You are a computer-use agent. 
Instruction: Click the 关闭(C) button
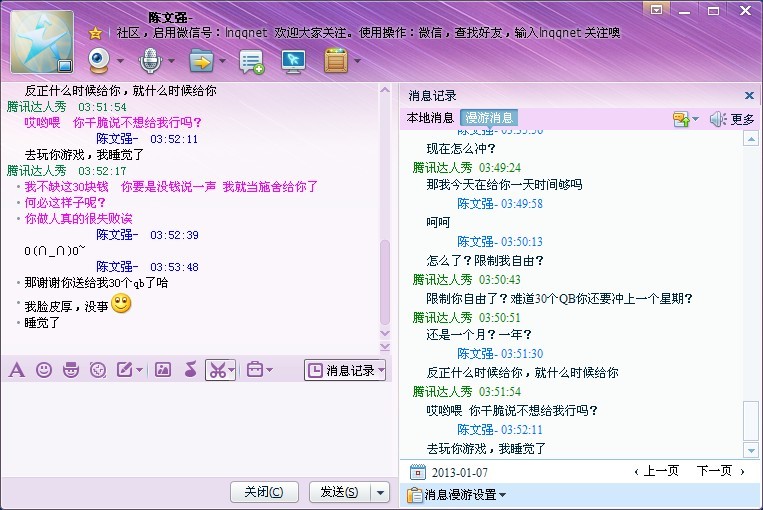coord(264,492)
